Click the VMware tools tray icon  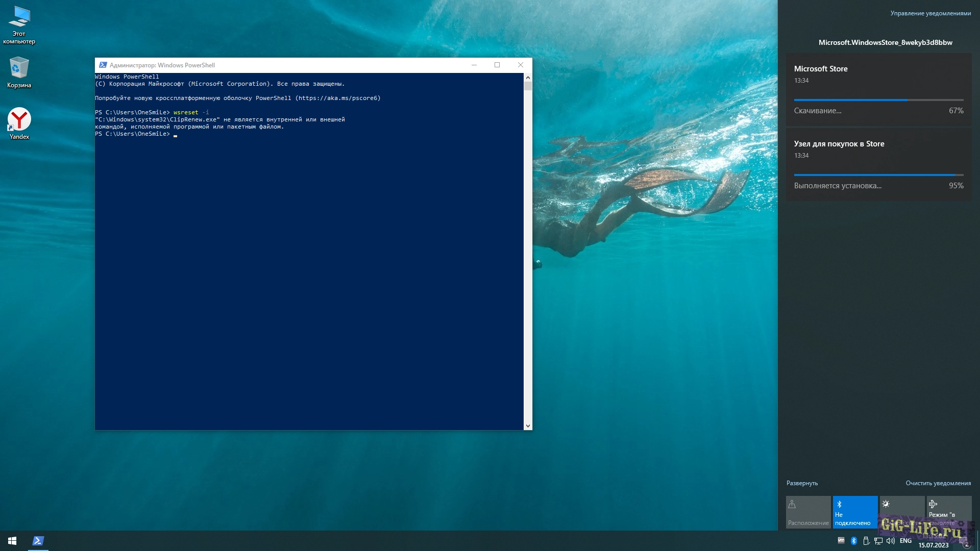pos(841,540)
